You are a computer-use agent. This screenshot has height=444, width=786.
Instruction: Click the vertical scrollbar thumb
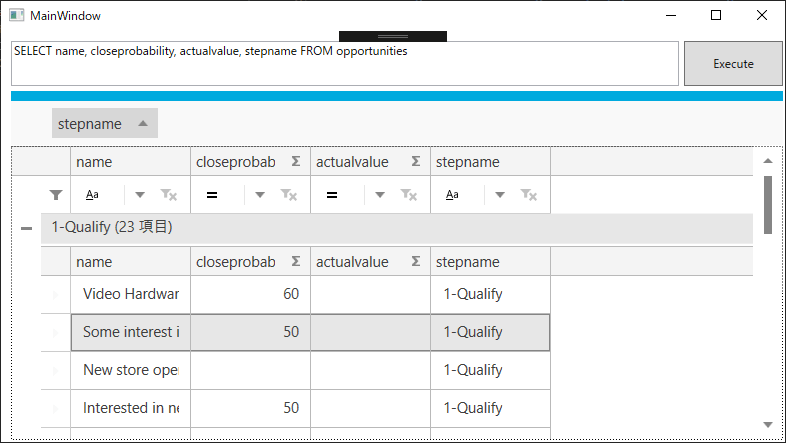[767, 204]
